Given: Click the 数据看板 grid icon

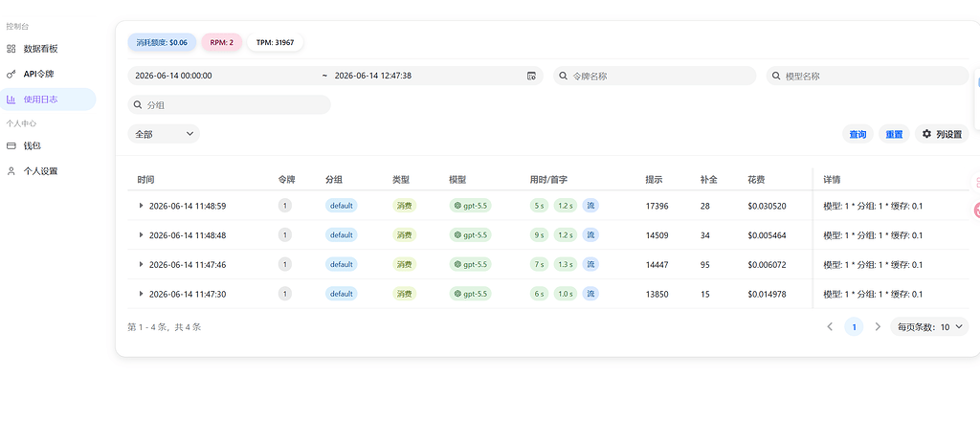Looking at the screenshot, I should click(x=11, y=49).
